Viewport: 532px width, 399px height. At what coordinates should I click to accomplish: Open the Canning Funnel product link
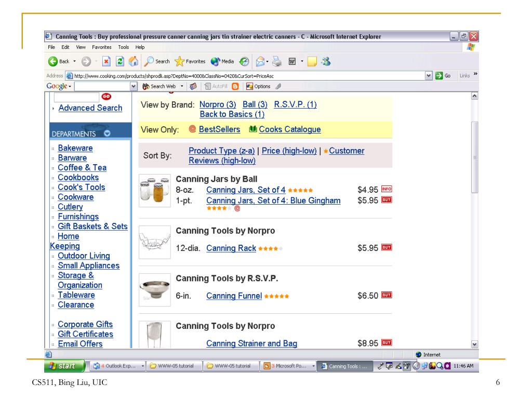(x=234, y=296)
